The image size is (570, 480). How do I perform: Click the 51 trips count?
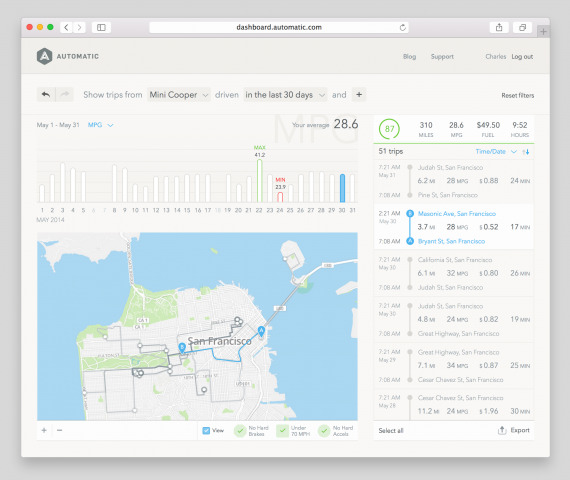tap(390, 151)
